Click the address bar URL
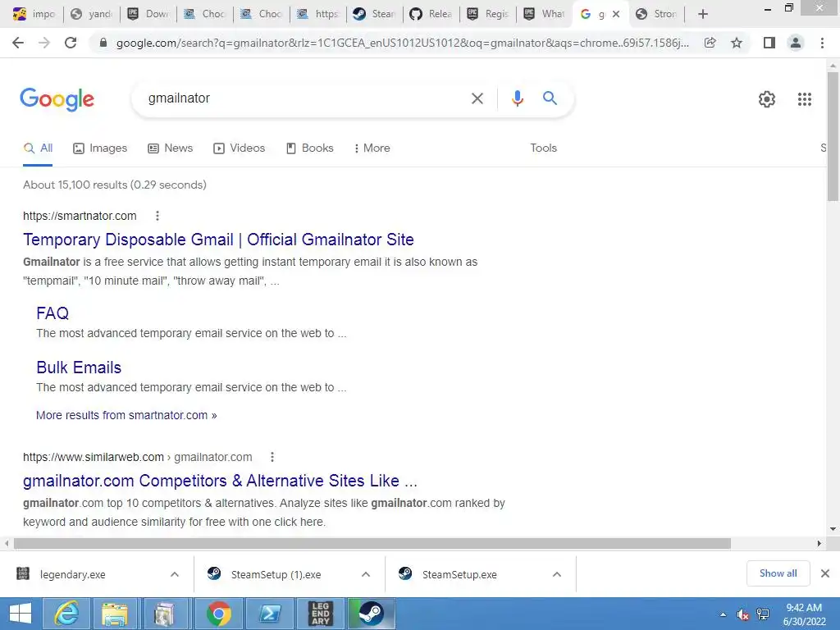 402,43
